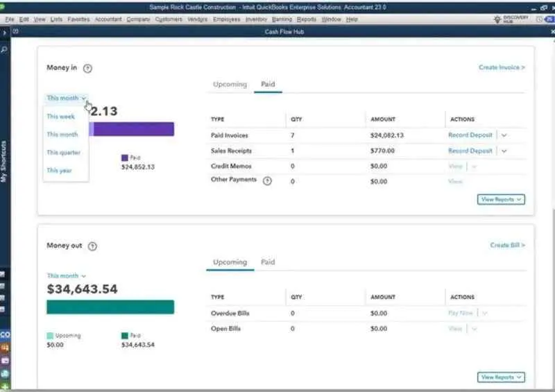The image size is (555, 392).
Task: Click the $770.00 Sales Receipts amount
Action: pyautogui.click(x=382, y=151)
